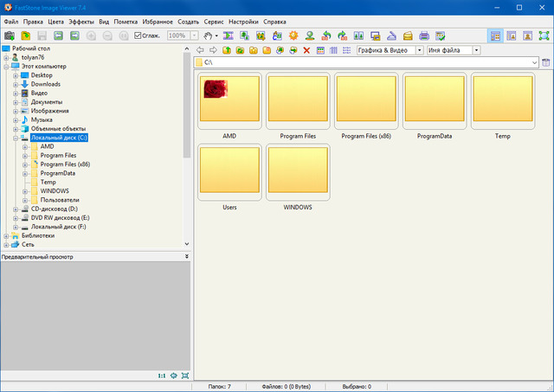Click the printer icon in toolbar
This screenshot has height=392, width=554.
click(424, 35)
